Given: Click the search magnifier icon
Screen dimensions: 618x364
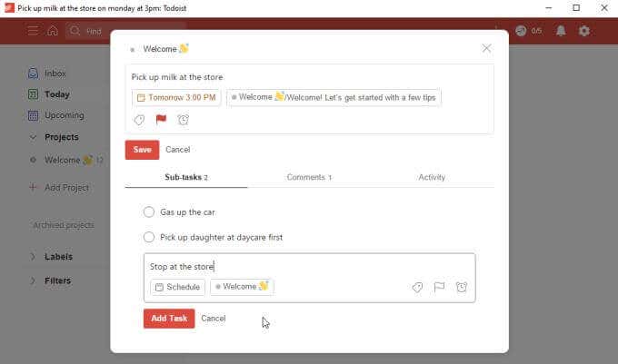Looking at the screenshot, I should coord(75,31).
